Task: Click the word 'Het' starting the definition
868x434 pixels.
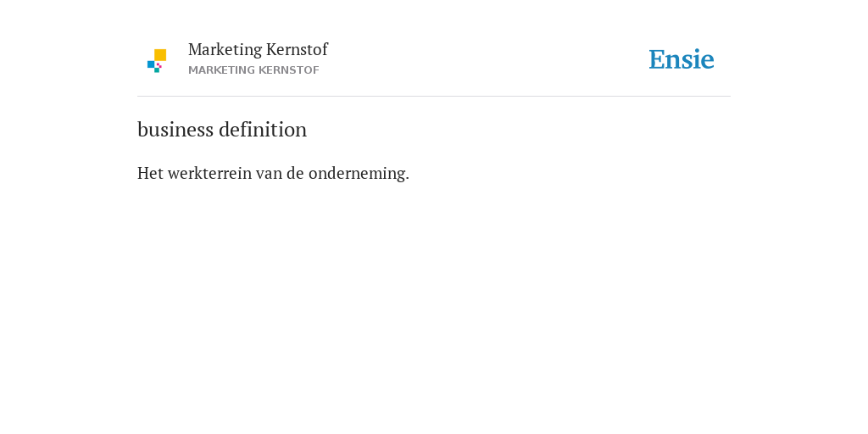Action: 150,173
